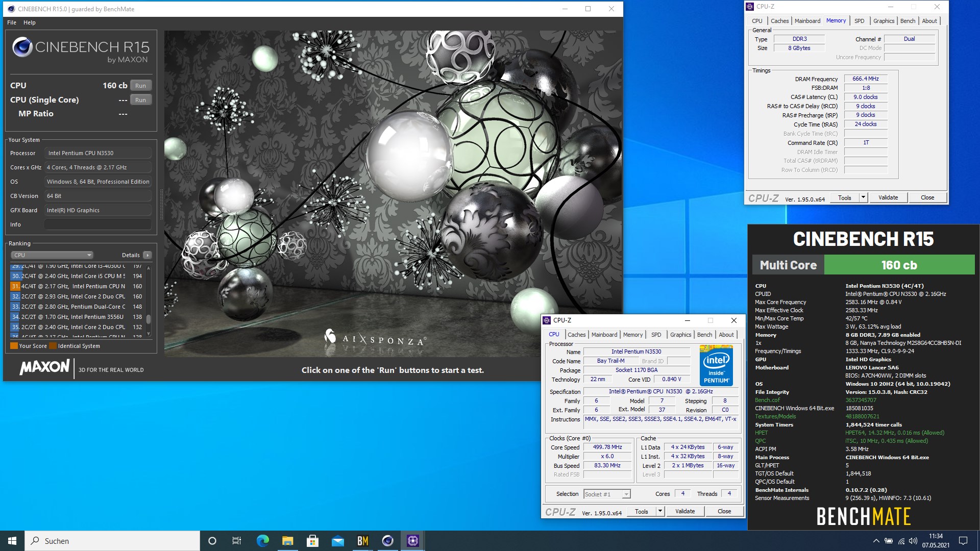This screenshot has width=980, height=551.
Task: Switch to Cinebench taskbar icon
Action: click(387, 541)
